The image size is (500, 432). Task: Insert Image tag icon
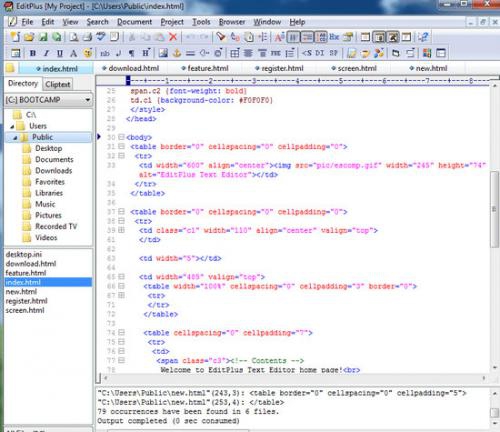163,53
